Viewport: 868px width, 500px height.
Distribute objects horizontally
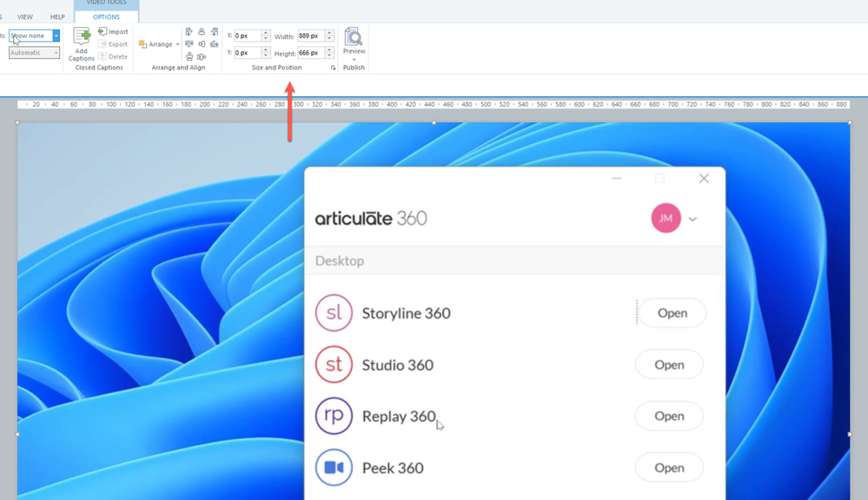202,56
